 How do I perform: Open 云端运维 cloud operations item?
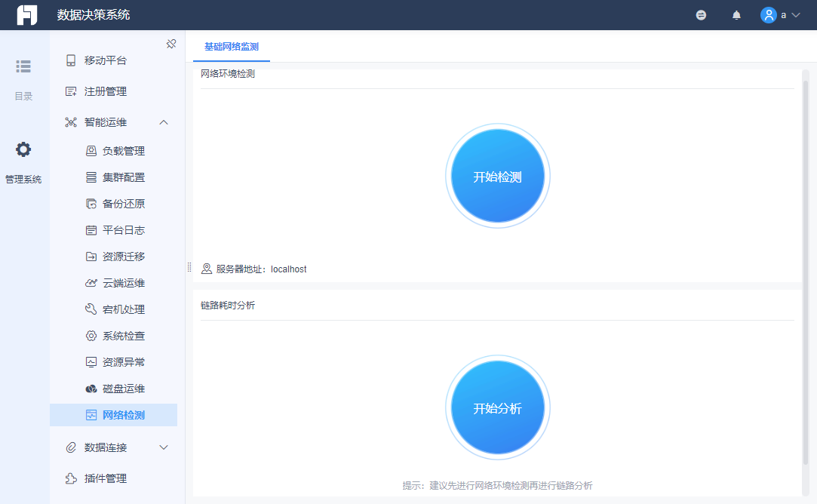[x=115, y=283]
